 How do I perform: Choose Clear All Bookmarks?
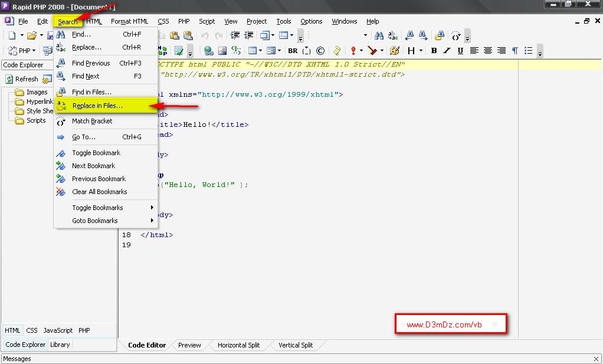[x=106, y=192]
